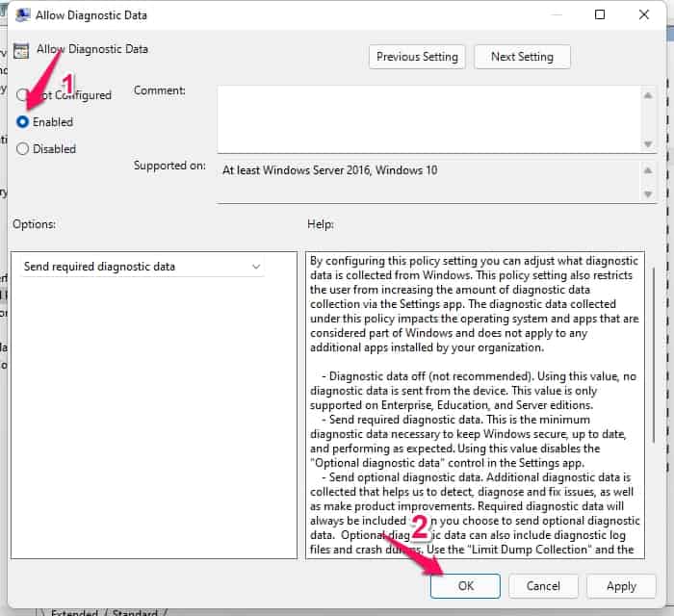Click the Comment box scroll down arrow

click(x=648, y=144)
